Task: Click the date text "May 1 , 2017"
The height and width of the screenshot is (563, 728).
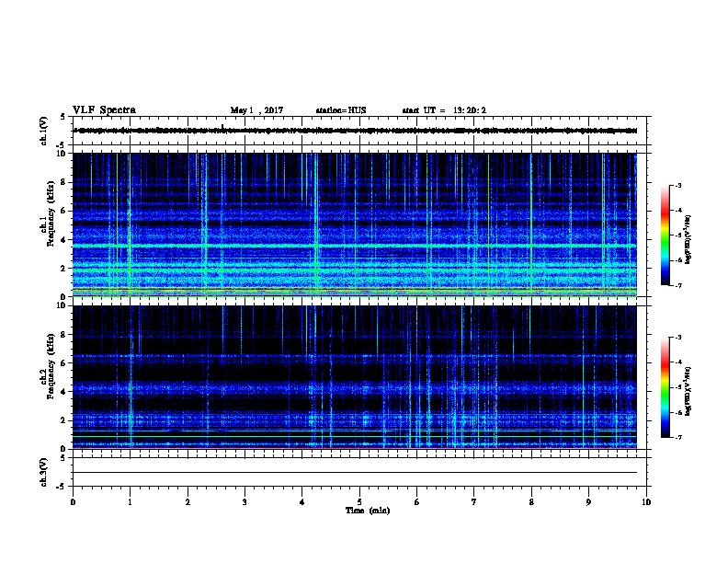Action: pyautogui.click(x=256, y=110)
